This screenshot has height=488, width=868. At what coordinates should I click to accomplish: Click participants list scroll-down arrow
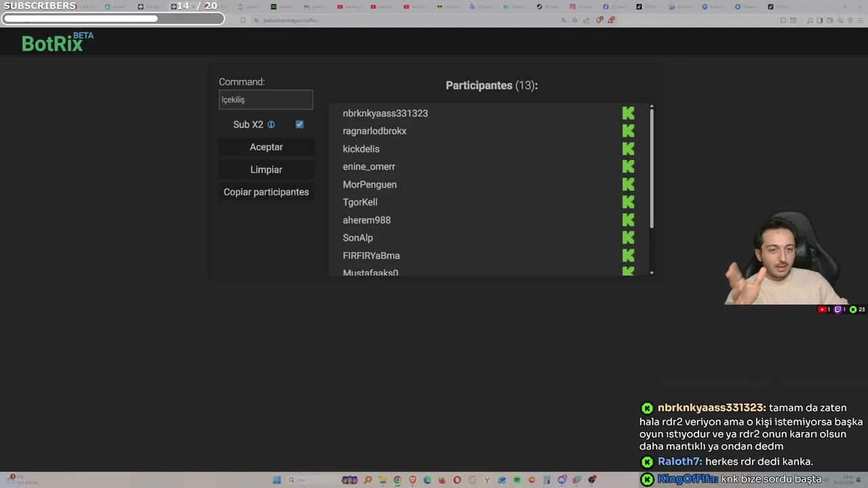pyautogui.click(x=652, y=272)
